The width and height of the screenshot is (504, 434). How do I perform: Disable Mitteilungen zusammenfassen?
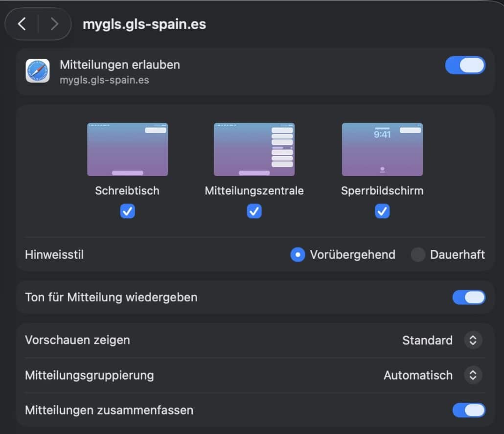(x=469, y=410)
